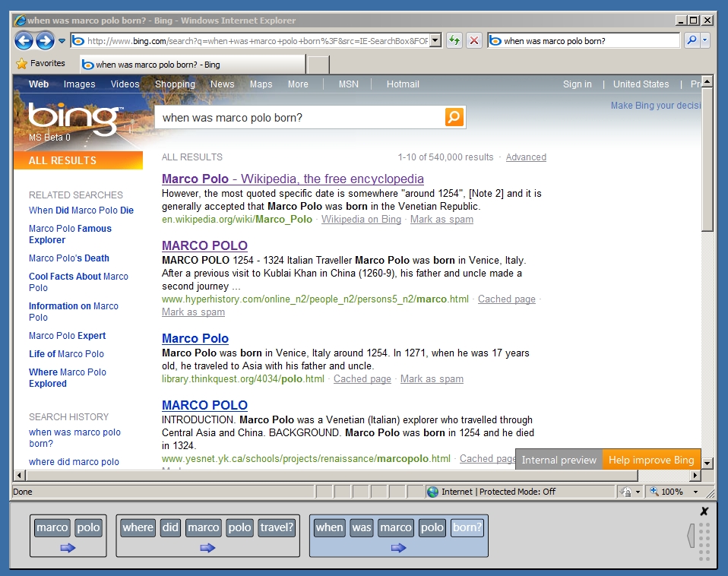Click the browser Forward arrow button

[x=45, y=41]
